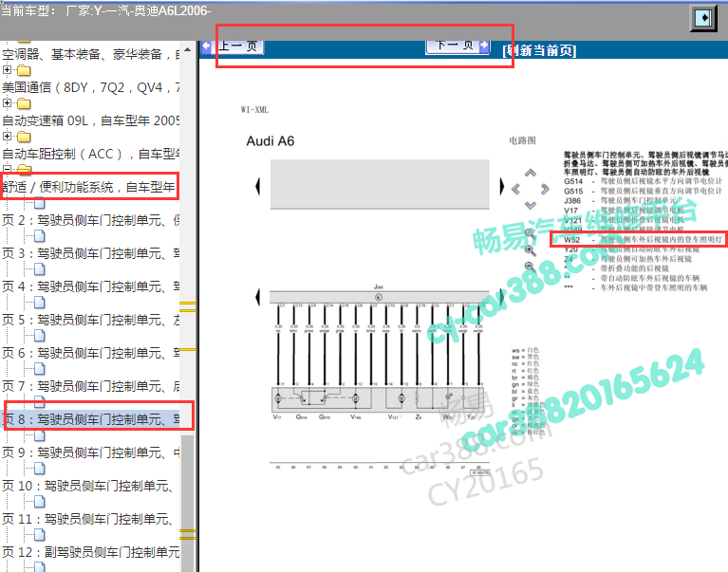Click the page icon above 页 7
This screenshot has width=728, height=572.
pos(40,369)
